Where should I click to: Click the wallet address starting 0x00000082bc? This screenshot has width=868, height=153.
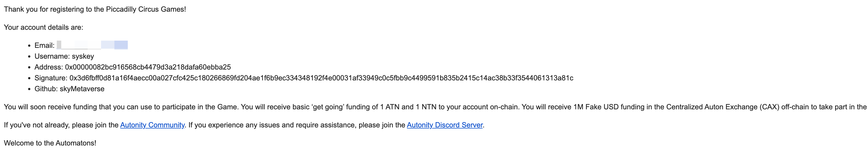point(148,67)
